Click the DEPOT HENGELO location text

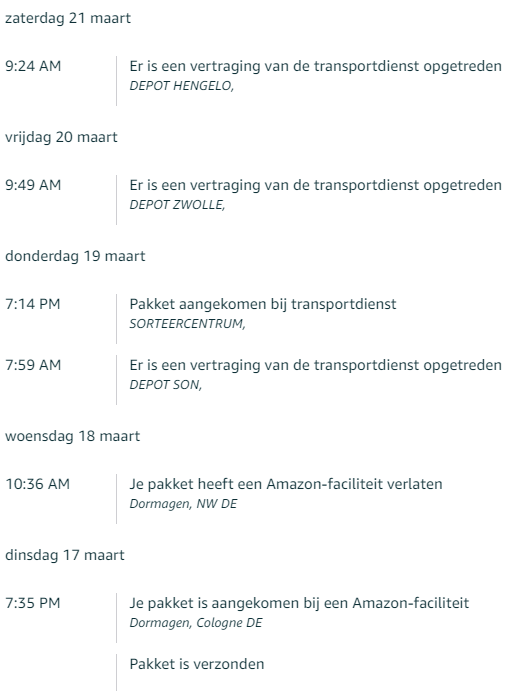(182, 86)
